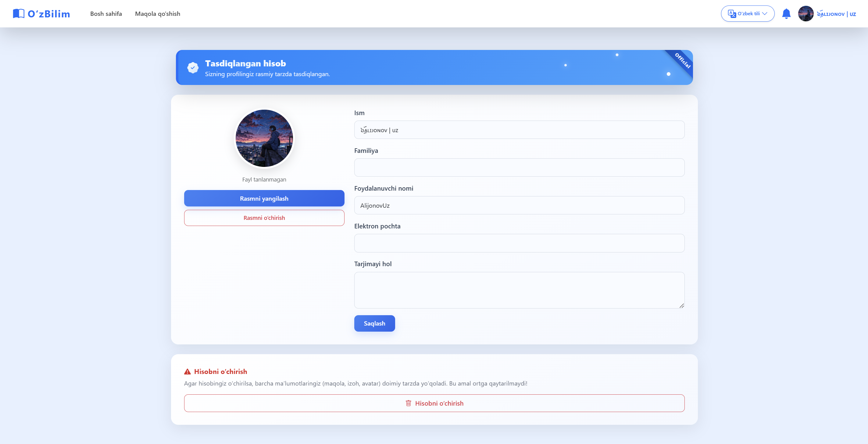The image size is (868, 444).
Task: Expand the O'zbek tili language dropdown
Action: click(748, 14)
